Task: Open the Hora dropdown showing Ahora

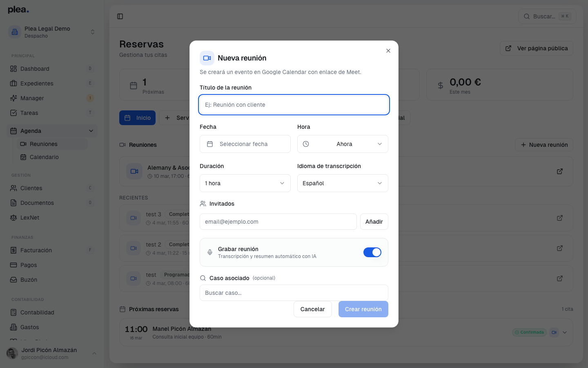Action: click(343, 144)
